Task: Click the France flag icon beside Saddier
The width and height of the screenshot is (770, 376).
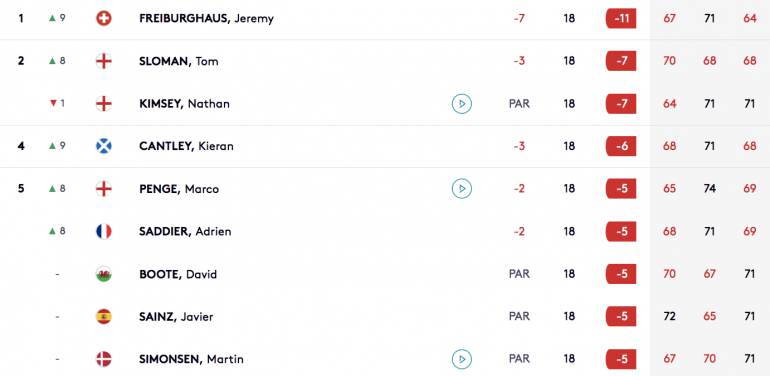Action: click(104, 231)
